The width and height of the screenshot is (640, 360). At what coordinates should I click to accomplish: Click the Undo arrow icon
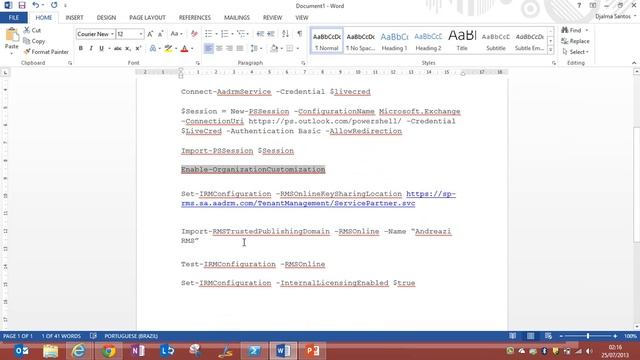36,5
